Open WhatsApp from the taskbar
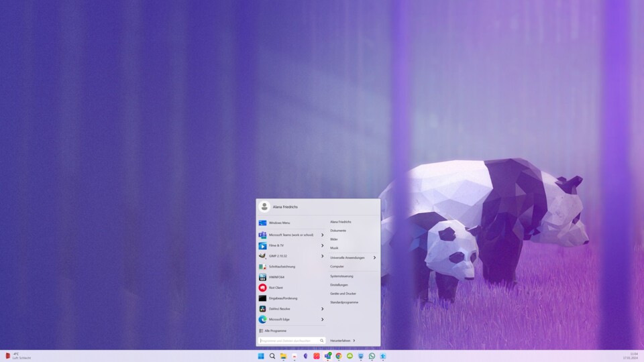Image resolution: width=644 pixels, height=362 pixels. (372, 356)
